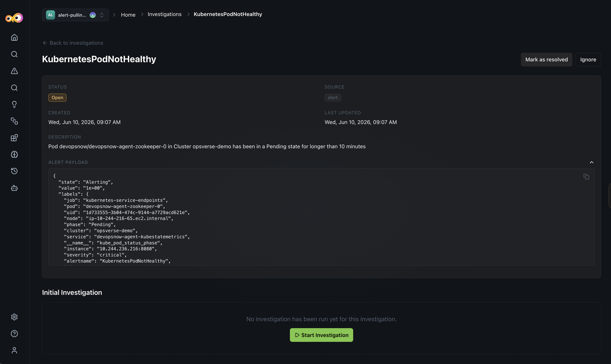Click Start Investigation button

point(321,335)
